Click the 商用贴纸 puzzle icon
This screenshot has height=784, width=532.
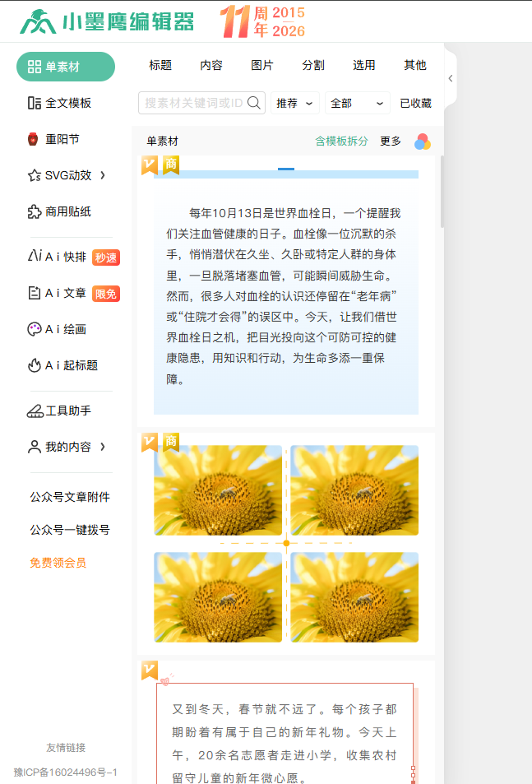(x=35, y=212)
